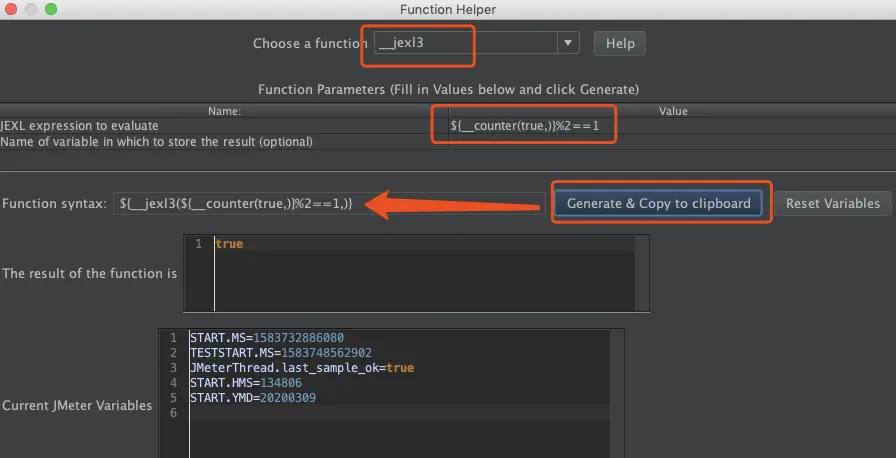Click Generate & Copy to clipboard
This screenshot has width=896, height=458.
pyautogui.click(x=658, y=203)
